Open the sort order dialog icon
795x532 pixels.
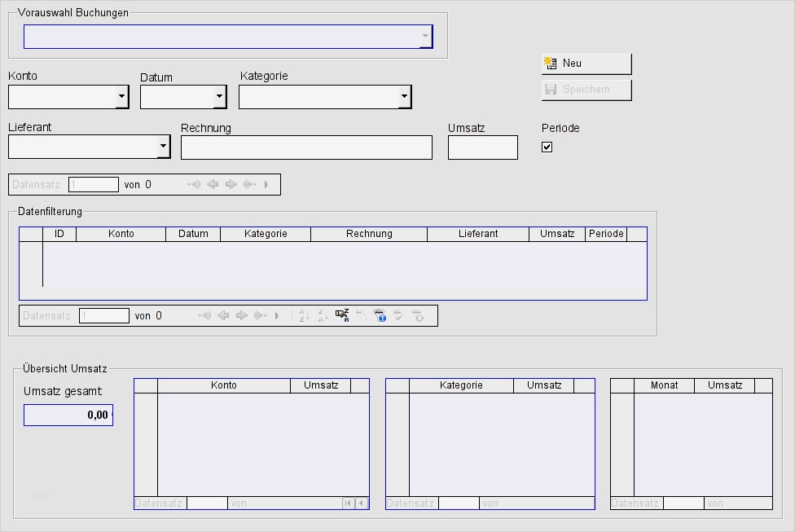[342, 316]
